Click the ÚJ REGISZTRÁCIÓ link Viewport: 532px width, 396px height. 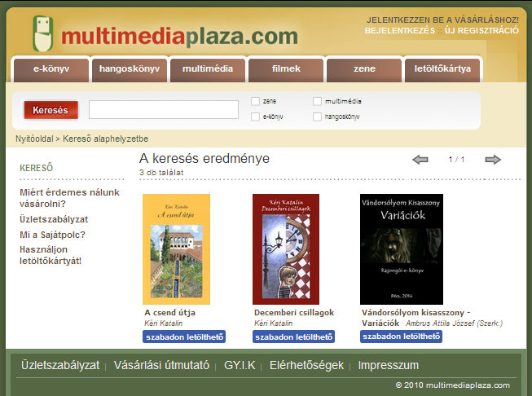pos(481,30)
